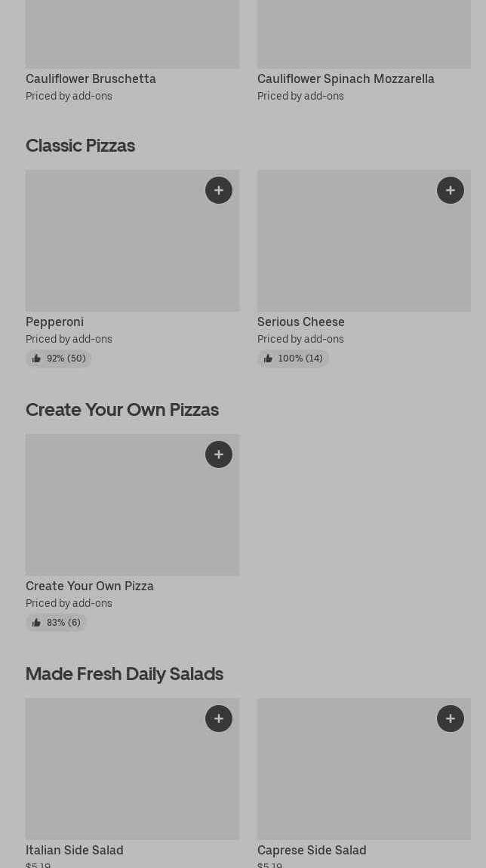Click Serious Cheese 100% rating badge
Image resolution: width=486 pixels, height=868 pixels.
(293, 359)
